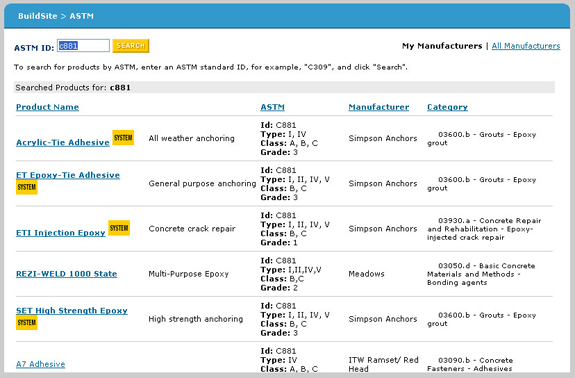
Task: Click 'Grade: 1' in ETI Injection Epoxy row
Action: 279,243
